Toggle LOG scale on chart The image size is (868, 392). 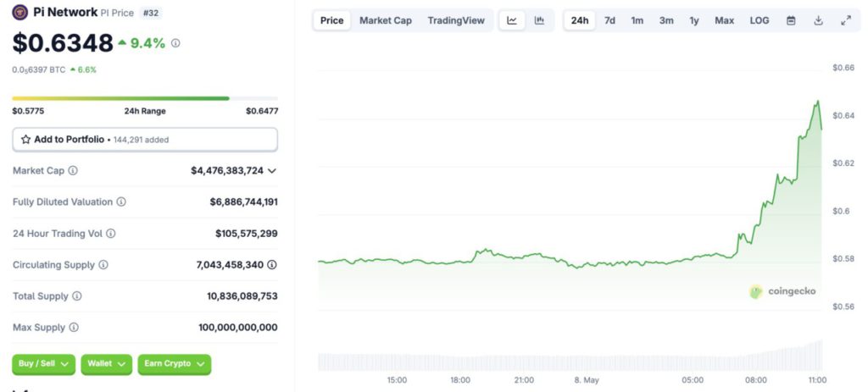click(x=759, y=20)
